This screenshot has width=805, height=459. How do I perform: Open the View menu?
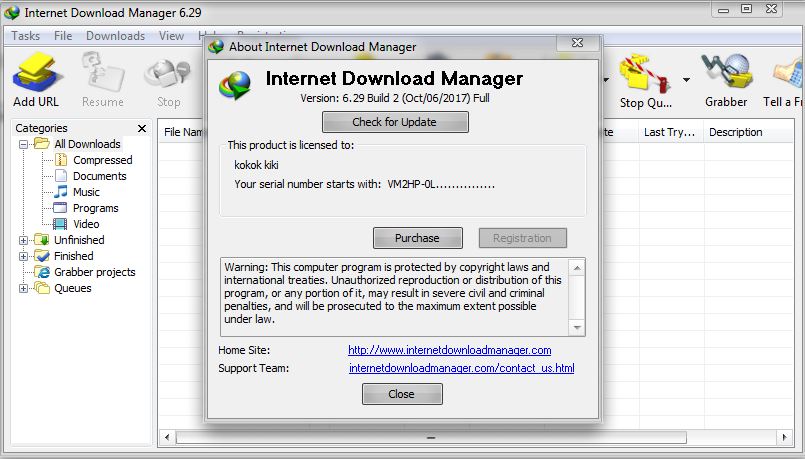pos(171,36)
